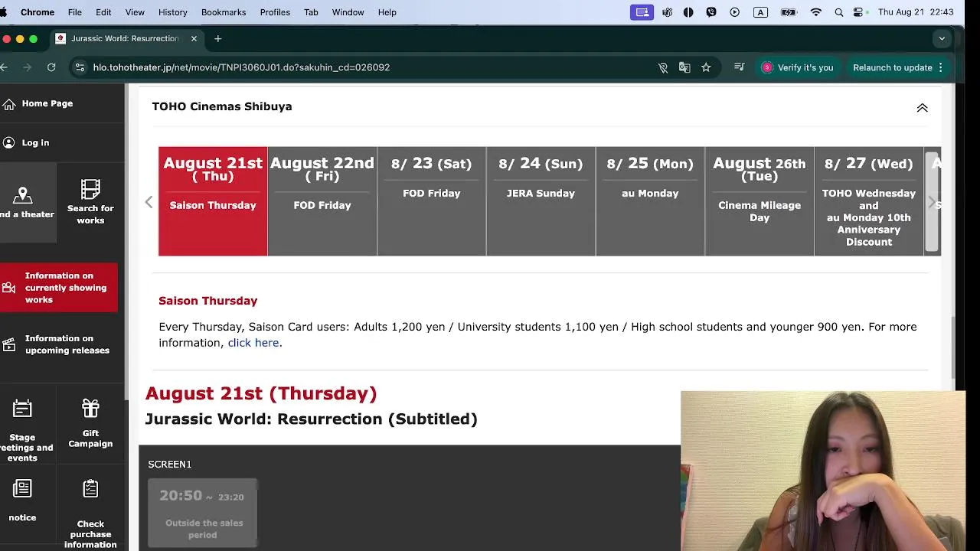Select 8/24 (Sun) JERA Sunday tab
Image resolution: width=980 pixels, height=551 pixels.
[x=541, y=201]
